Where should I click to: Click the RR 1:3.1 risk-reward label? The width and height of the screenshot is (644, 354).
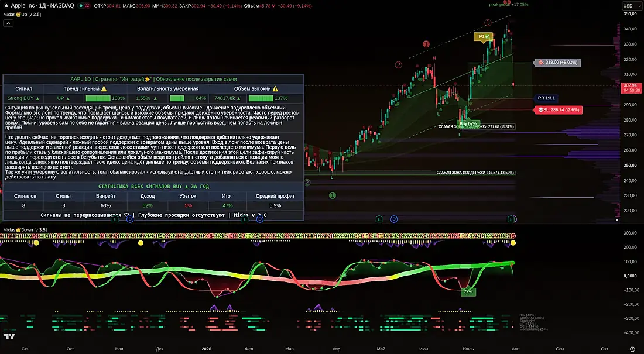tap(546, 98)
